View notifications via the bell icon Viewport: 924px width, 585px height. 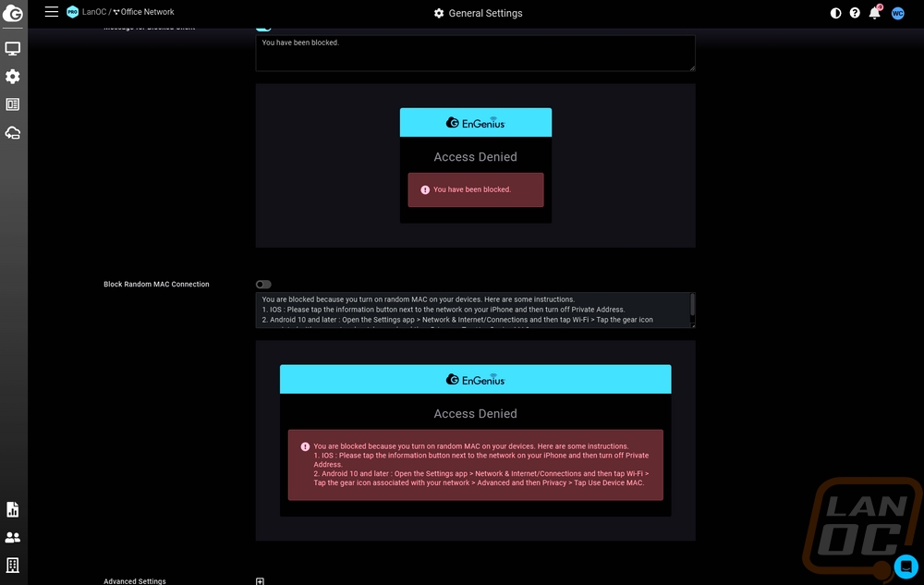pyautogui.click(x=874, y=13)
